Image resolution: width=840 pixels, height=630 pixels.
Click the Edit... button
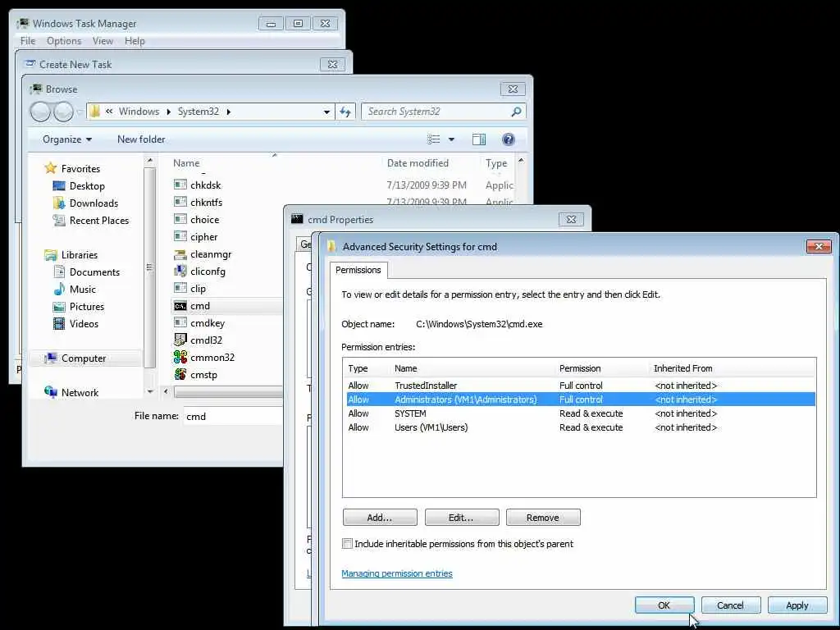point(461,518)
